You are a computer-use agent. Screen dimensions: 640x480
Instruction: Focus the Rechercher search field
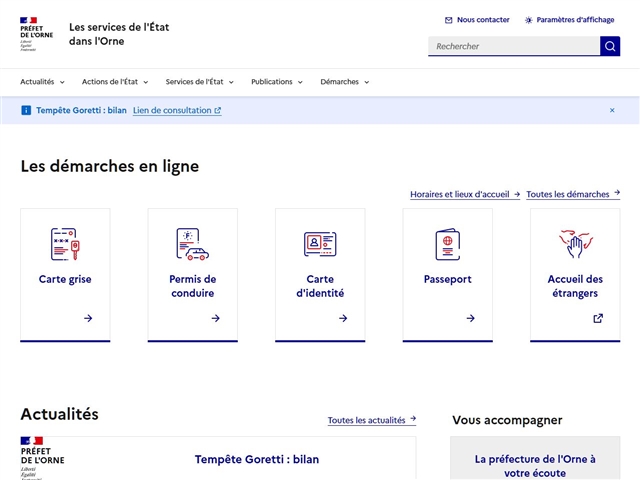(x=513, y=46)
